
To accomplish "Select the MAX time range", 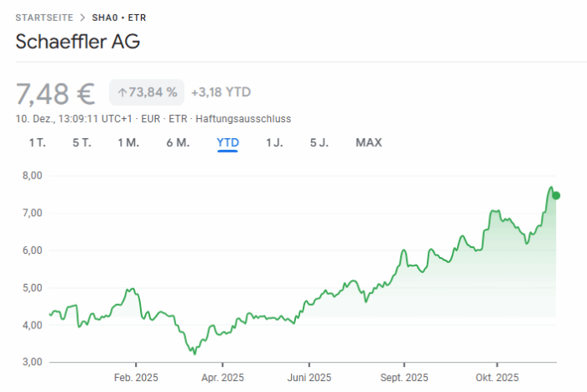I will (x=368, y=142).
